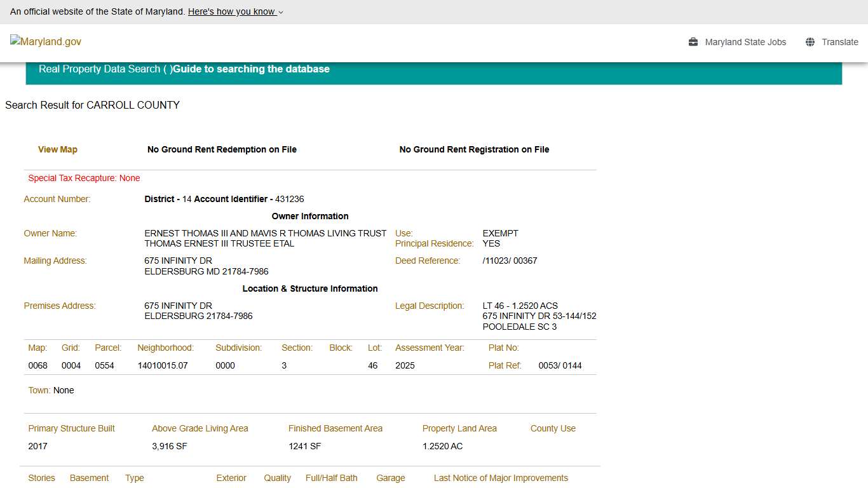Open the View Map link
Screen dimensions: 868x488
click(58, 149)
